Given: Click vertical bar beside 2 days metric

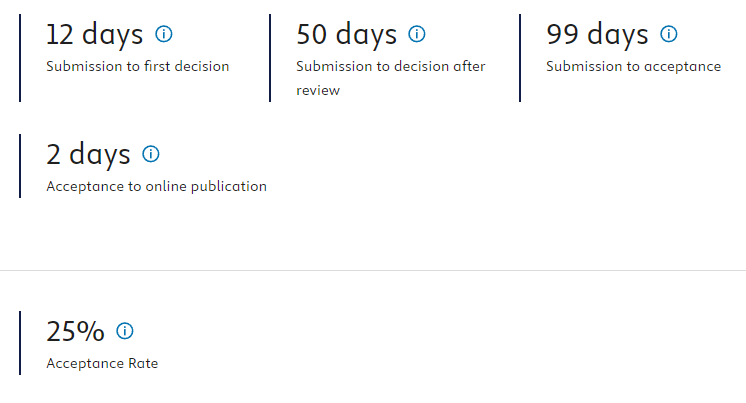Looking at the screenshot, I should tap(20, 166).
